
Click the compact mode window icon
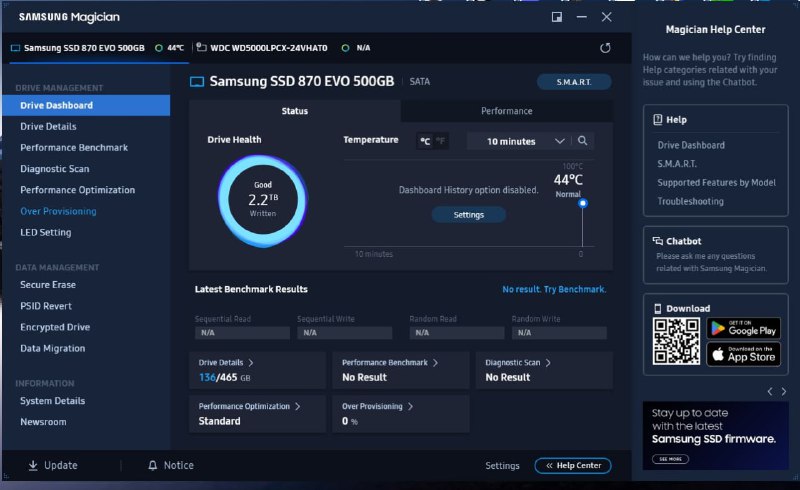557,17
